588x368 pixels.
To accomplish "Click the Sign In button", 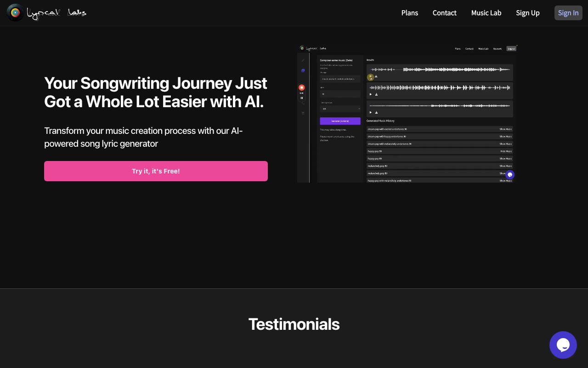I will click(568, 13).
